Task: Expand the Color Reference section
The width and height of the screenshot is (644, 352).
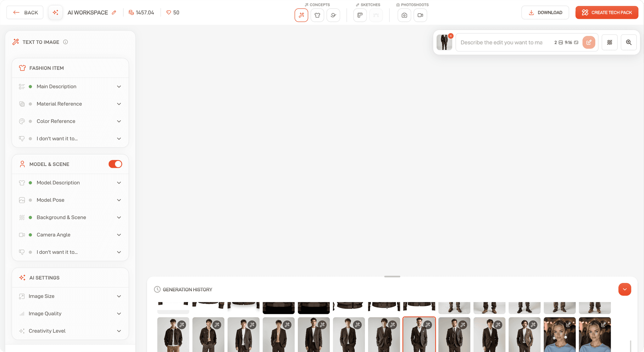Action: [70, 121]
